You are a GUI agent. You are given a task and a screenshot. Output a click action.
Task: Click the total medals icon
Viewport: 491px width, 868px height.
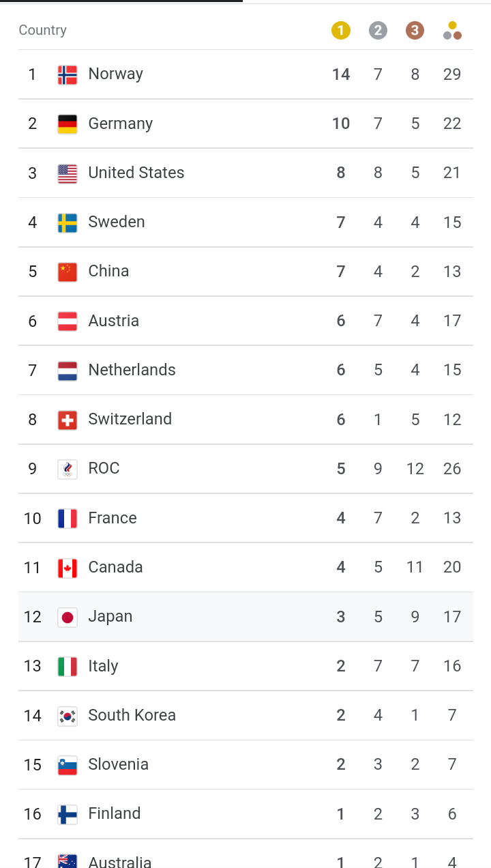[x=452, y=31]
